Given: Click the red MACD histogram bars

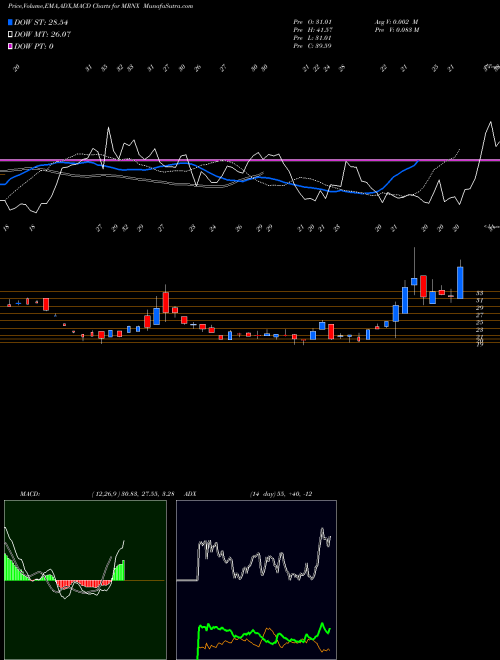Looking at the screenshot, I should click(x=83, y=583).
